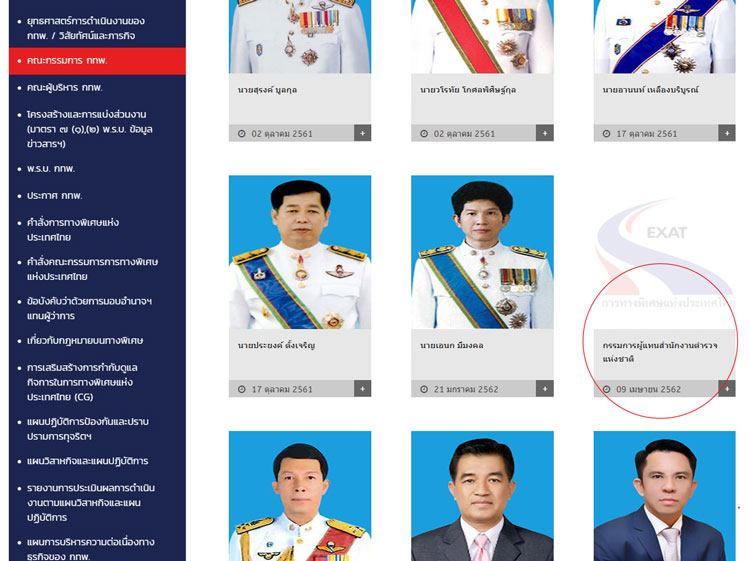Click clock icon beside 17 ตุลาคม 2561 under นายประยงค์
Viewport: 750px width, 561px height.
(242, 389)
